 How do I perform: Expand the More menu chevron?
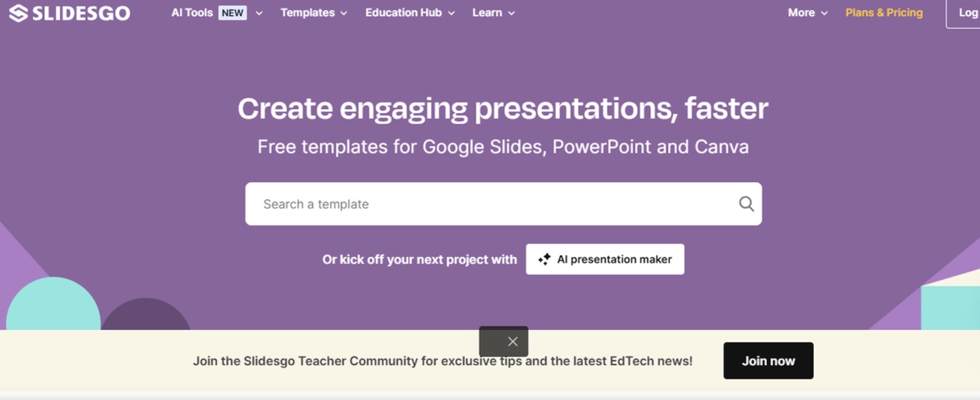coord(824,13)
